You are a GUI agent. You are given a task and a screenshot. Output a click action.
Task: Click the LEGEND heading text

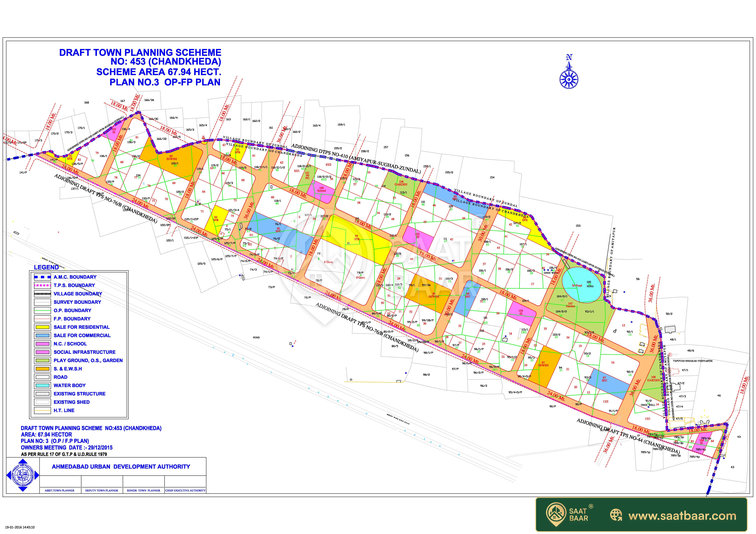click(x=46, y=267)
